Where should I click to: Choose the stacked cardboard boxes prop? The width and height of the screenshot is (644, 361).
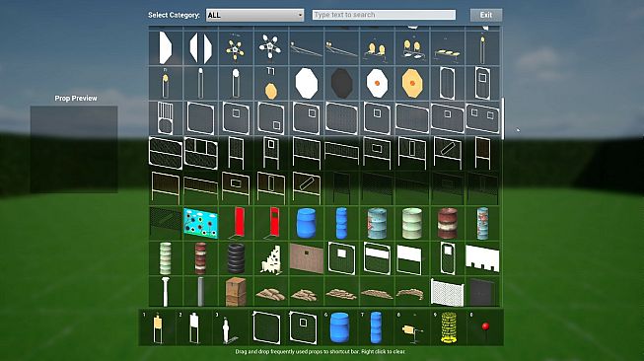(x=236, y=292)
